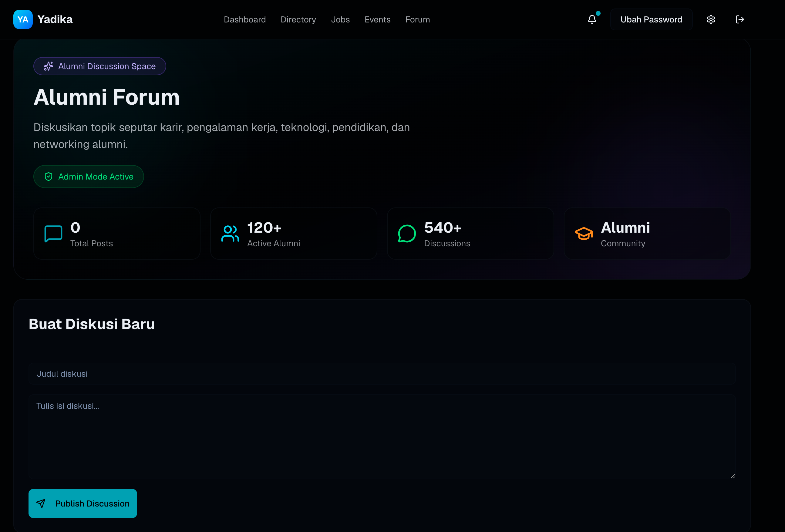Click the Active Alumni label

274,243
